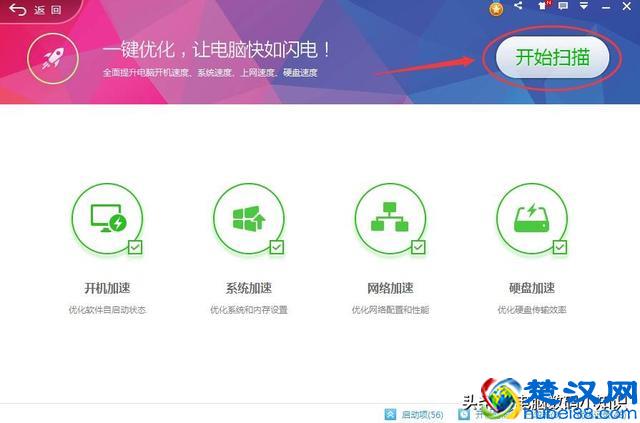Viewport: 640px width, 423px height.
Task: Open the skin (shirt) icon
Action: click(543, 6)
